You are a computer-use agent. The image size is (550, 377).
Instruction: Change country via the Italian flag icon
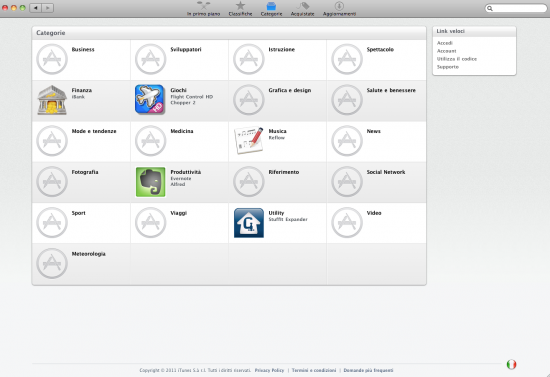pos(511,364)
